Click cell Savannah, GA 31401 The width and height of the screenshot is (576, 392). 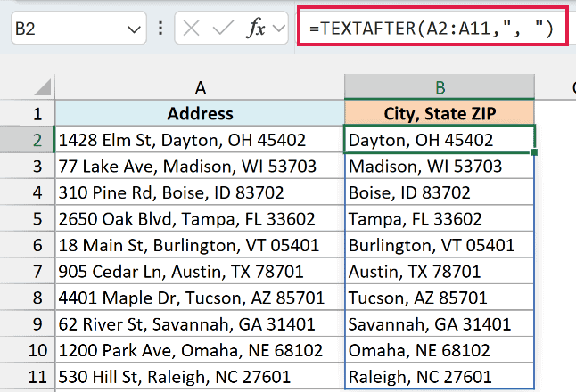tap(440, 324)
